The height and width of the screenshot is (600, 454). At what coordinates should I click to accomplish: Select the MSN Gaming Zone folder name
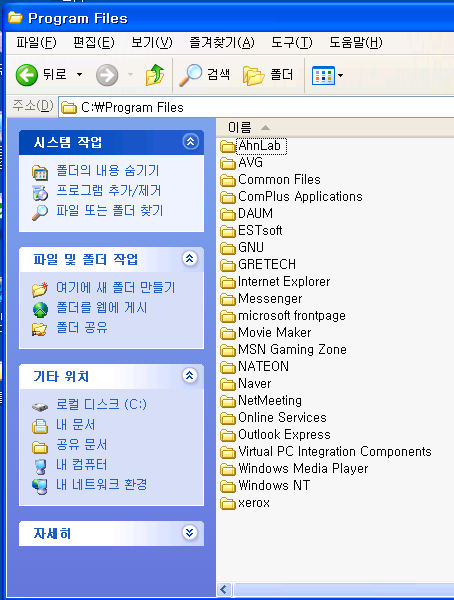(x=292, y=349)
